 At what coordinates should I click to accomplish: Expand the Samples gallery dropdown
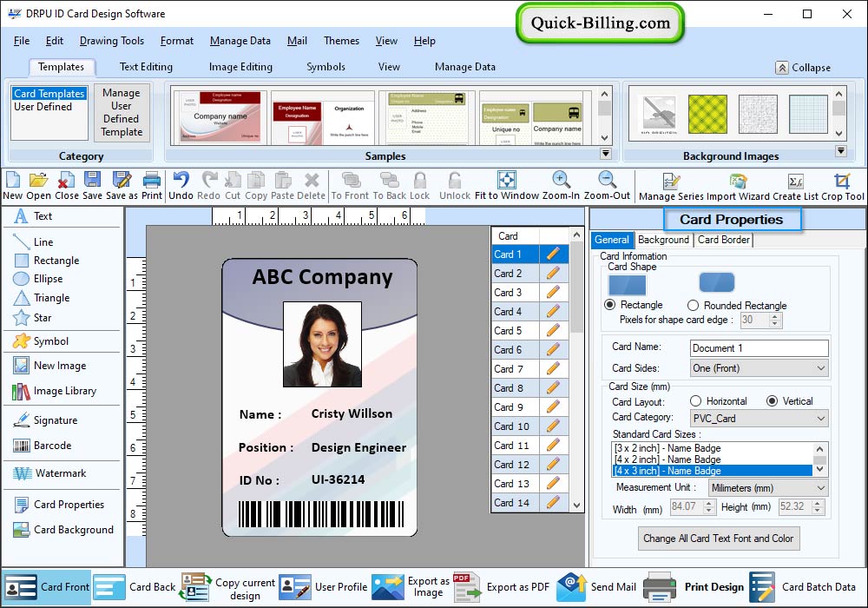(606, 154)
